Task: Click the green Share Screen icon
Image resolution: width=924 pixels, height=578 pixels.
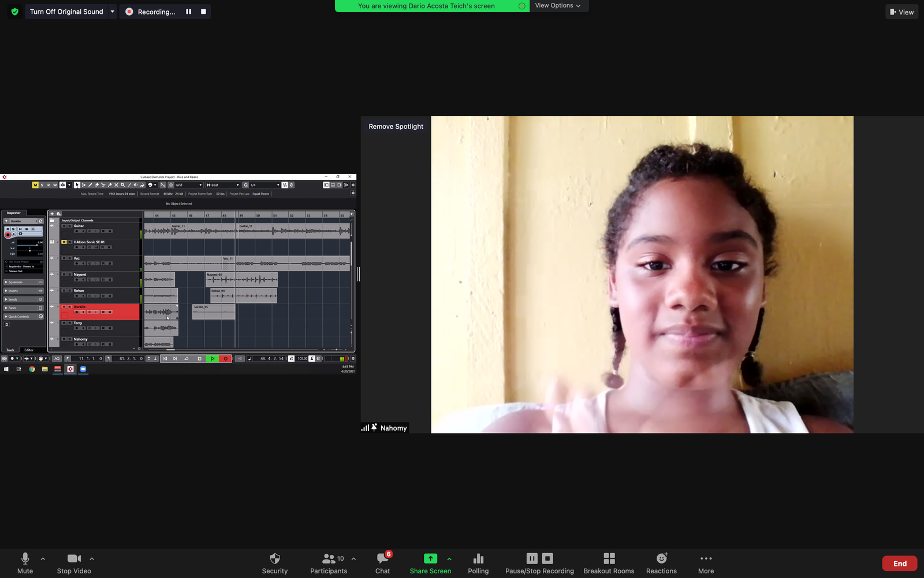Action: 430,558
